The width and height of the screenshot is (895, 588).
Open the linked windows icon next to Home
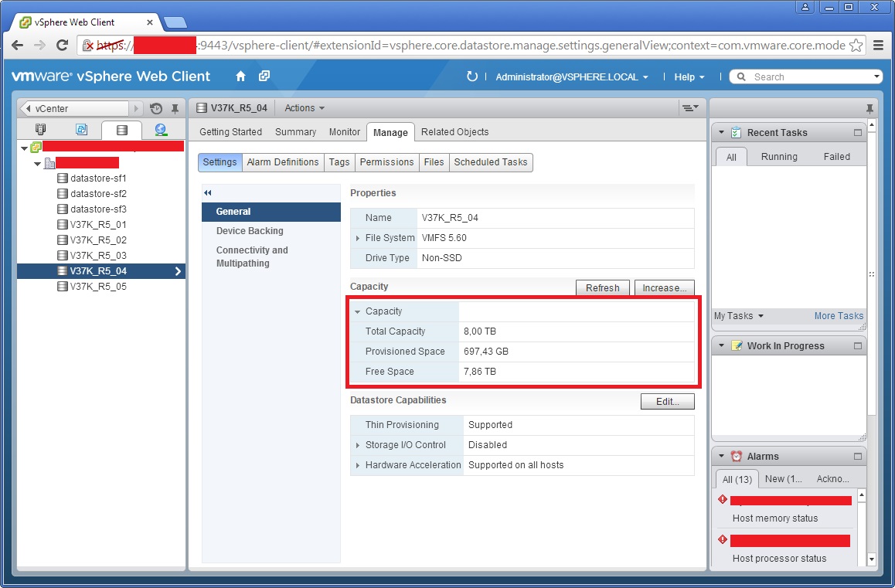point(264,76)
